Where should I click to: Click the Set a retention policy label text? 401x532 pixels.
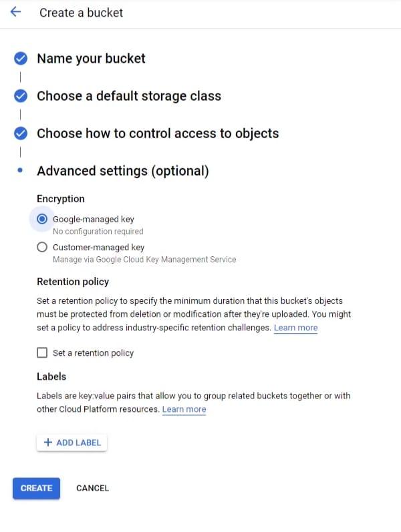click(x=93, y=353)
